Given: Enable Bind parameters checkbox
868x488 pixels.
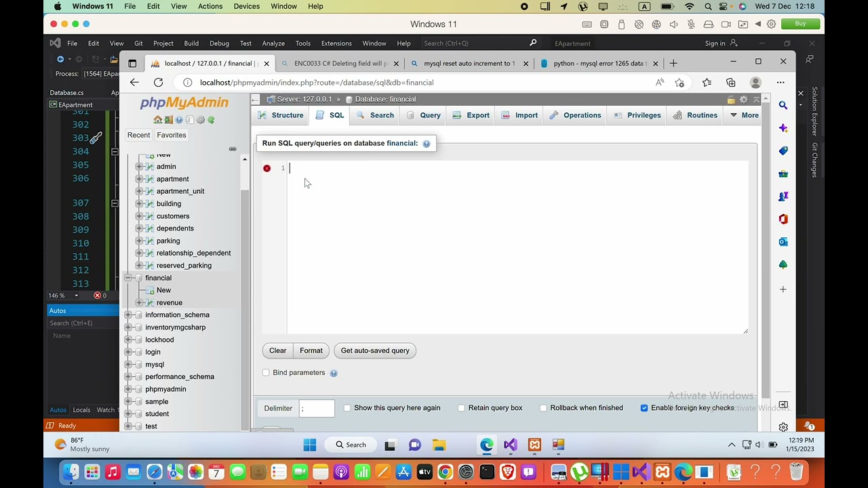Looking at the screenshot, I should click(266, 373).
